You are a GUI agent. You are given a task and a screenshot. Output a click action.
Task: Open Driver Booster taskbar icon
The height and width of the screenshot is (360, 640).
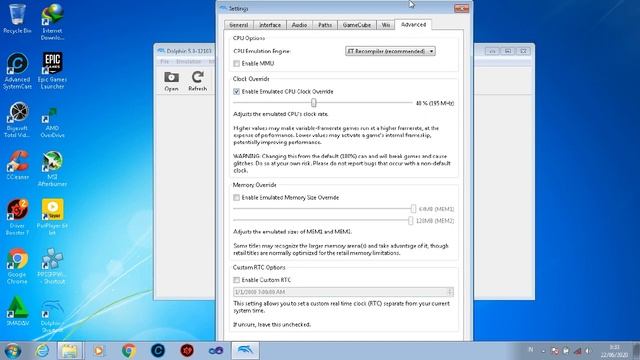click(187, 351)
